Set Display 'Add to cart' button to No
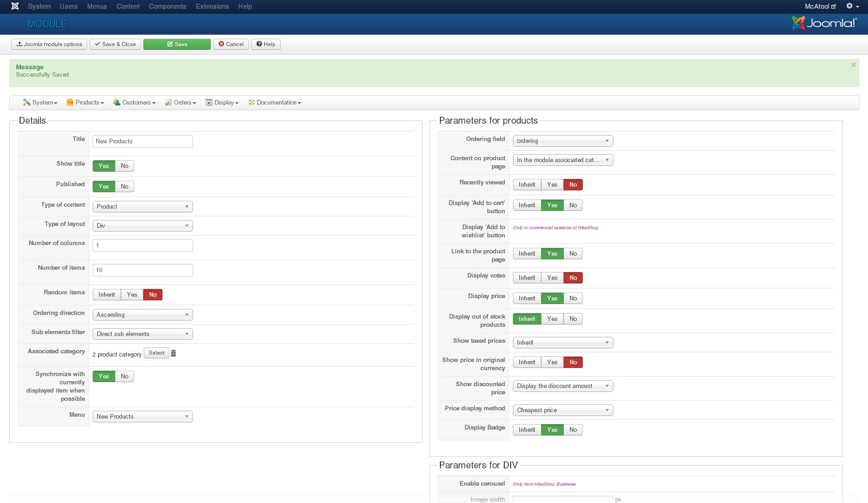Viewport: 868px width, 503px height. tap(573, 205)
